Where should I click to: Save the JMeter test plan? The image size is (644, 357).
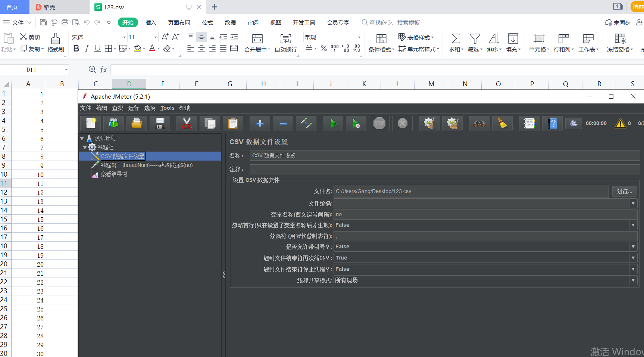click(x=160, y=123)
